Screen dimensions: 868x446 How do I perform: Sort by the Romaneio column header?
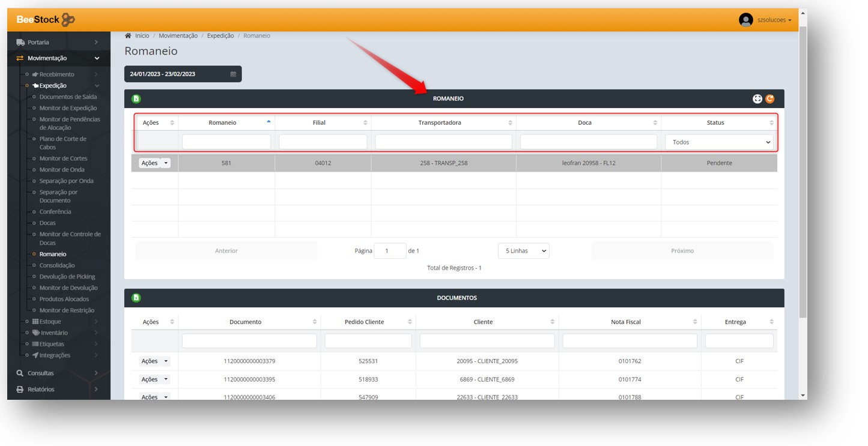[223, 122]
